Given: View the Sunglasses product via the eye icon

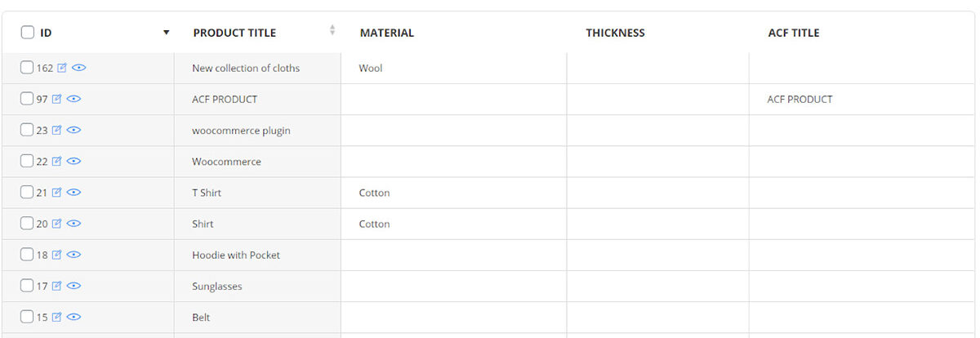Looking at the screenshot, I should click(73, 286).
